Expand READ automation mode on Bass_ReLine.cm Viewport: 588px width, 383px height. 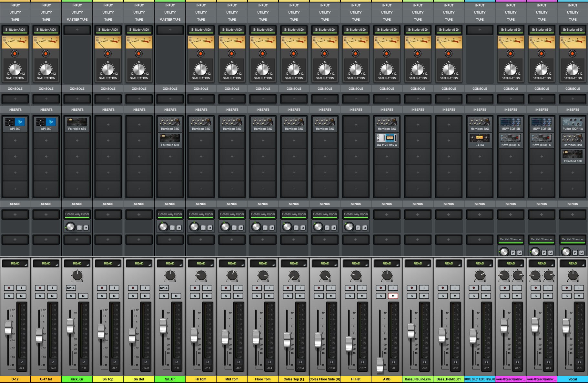(x=418, y=264)
